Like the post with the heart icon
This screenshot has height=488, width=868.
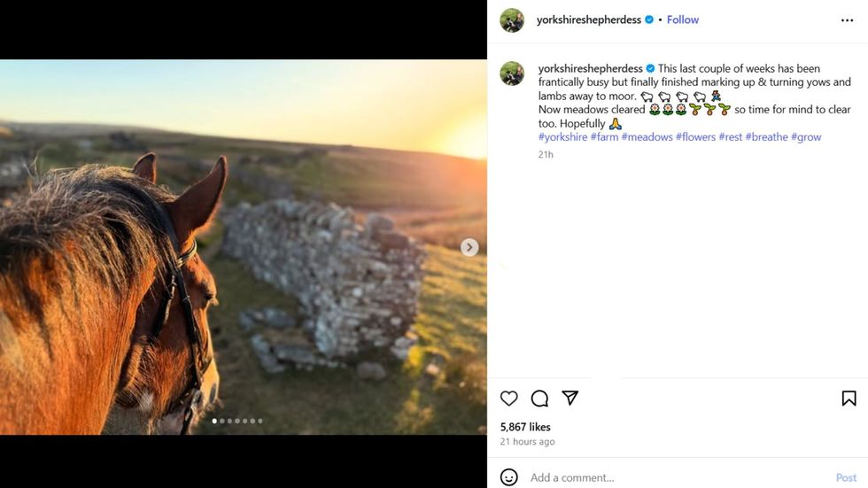point(509,399)
